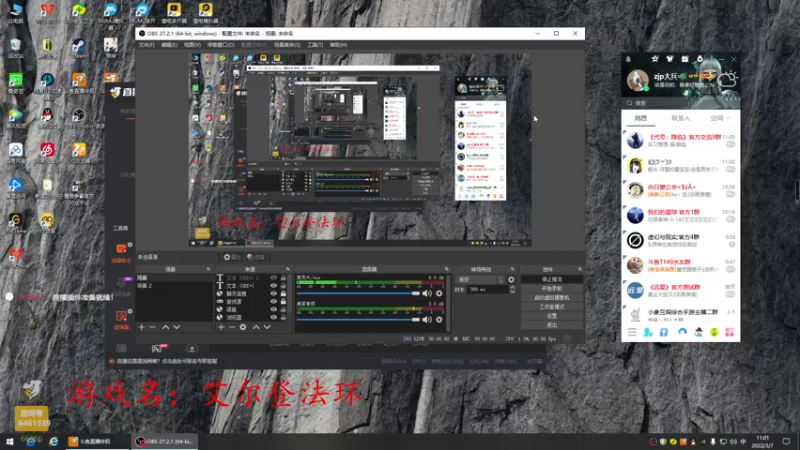This screenshot has height=450, width=800.
Task: Open transition properties gear beside 渐变
Action: click(511, 280)
